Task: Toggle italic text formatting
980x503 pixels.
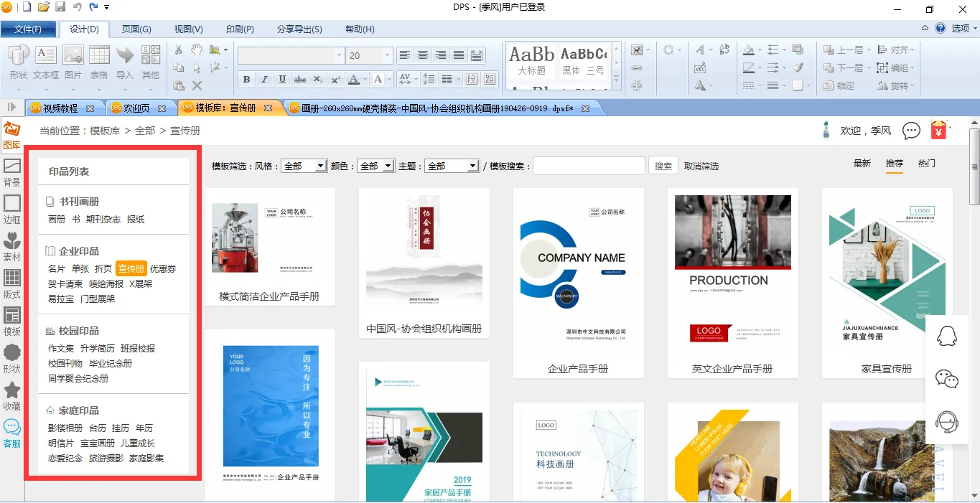Action: tap(264, 79)
